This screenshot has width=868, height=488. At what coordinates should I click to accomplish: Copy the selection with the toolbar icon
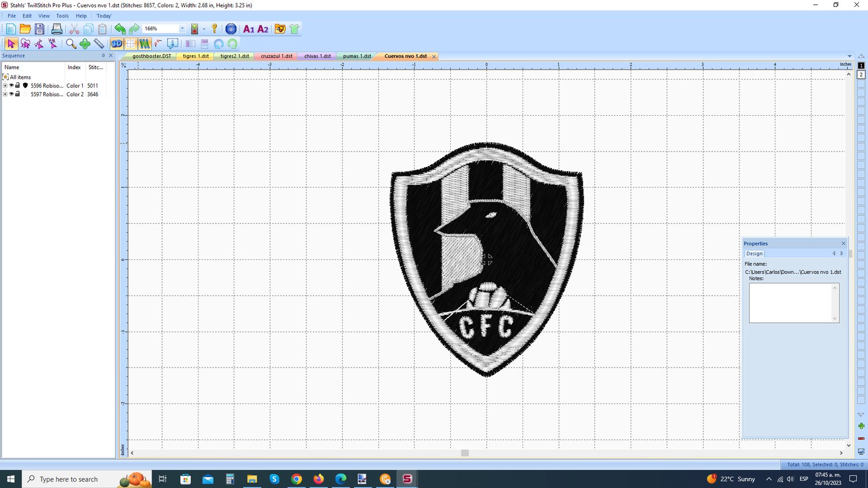pyautogui.click(x=88, y=29)
